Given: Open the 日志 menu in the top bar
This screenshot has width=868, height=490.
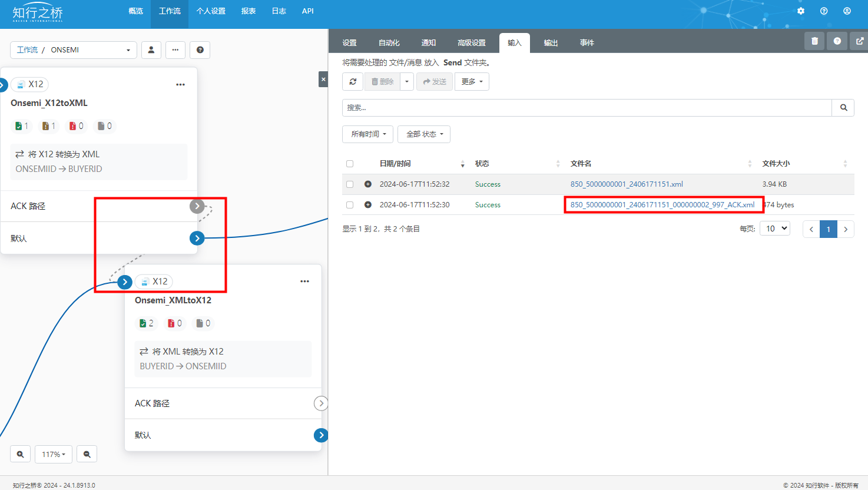Looking at the screenshot, I should (x=279, y=11).
